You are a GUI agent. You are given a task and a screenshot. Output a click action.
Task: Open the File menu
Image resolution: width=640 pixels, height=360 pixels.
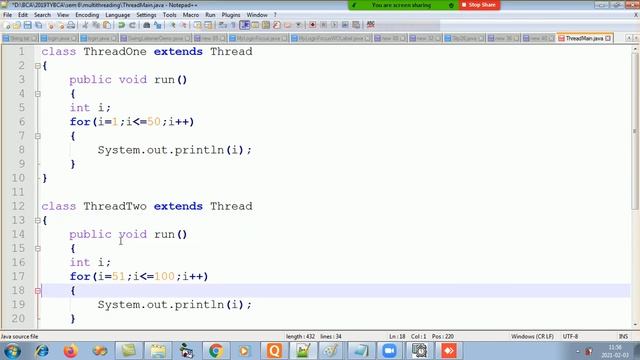point(7,15)
